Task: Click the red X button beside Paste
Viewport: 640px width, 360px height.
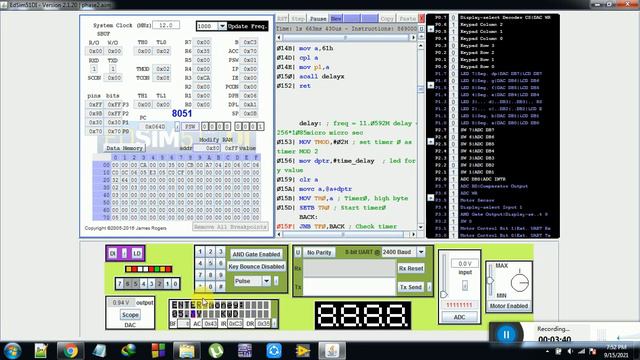Action: click(422, 19)
